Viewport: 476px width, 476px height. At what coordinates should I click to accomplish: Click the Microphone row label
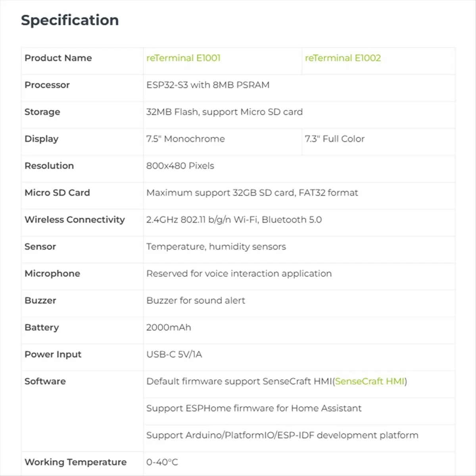[x=52, y=274]
